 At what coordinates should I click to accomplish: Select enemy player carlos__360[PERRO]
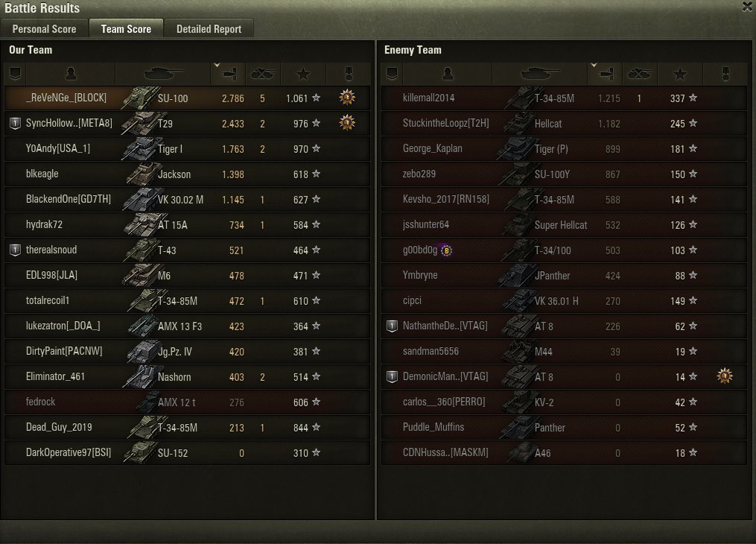tap(444, 402)
